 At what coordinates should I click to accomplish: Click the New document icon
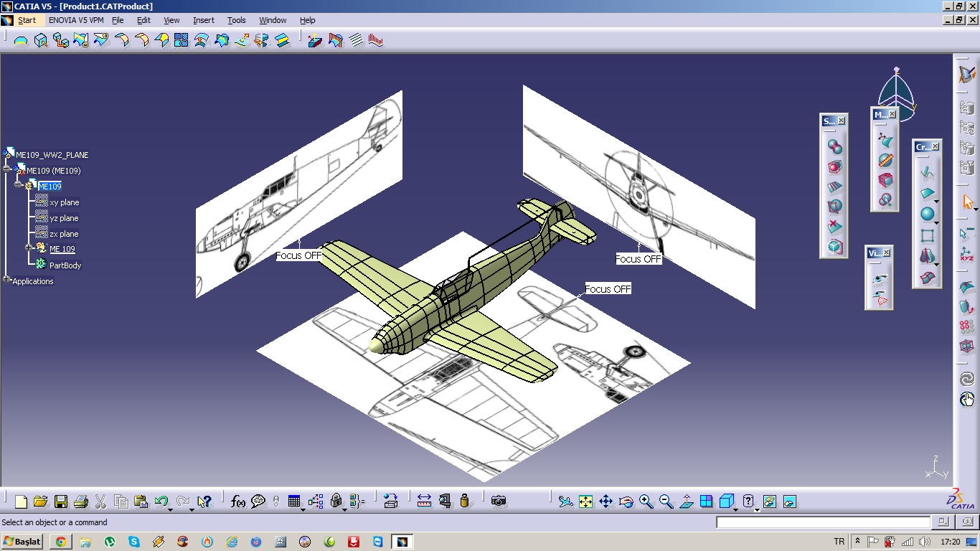pyautogui.click(x=21, y=501)
